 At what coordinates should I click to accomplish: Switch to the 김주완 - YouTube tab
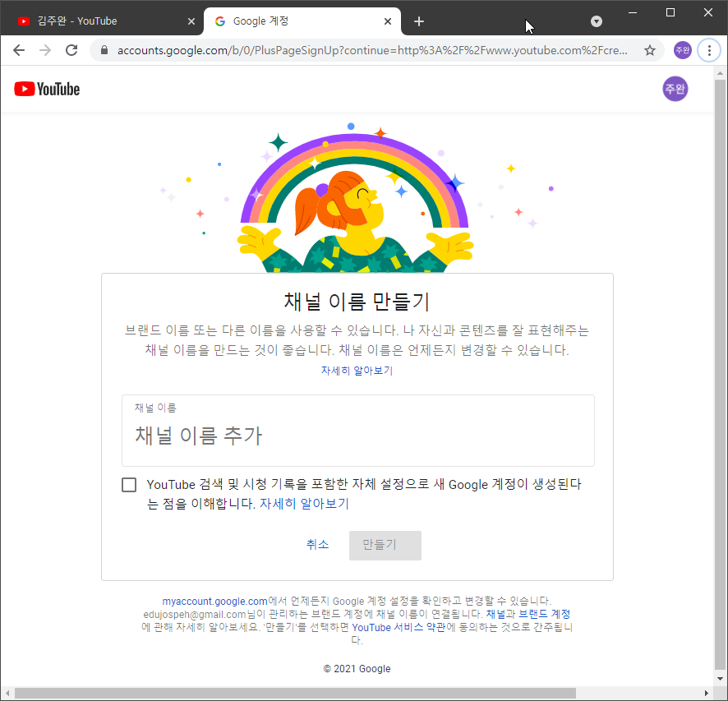pos(102,21)
